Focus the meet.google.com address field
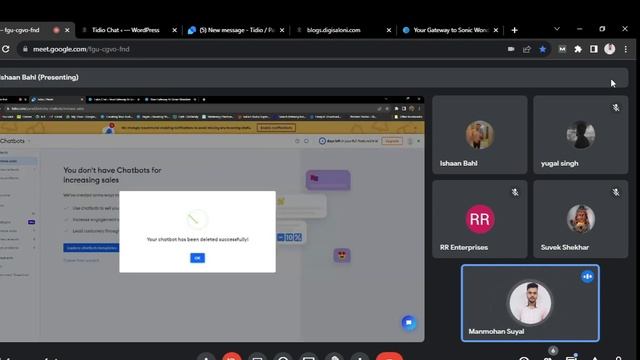This screenshot has height=360, width=640. 261,49
